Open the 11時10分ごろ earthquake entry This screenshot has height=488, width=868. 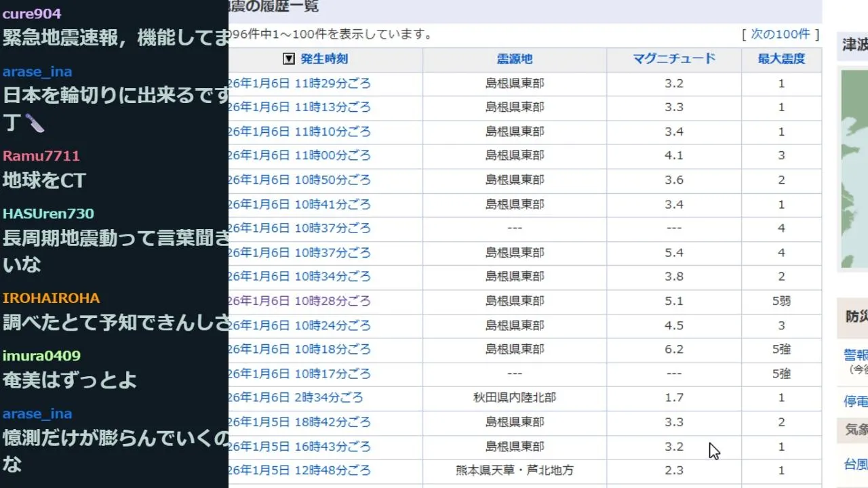tap(300, 131)
